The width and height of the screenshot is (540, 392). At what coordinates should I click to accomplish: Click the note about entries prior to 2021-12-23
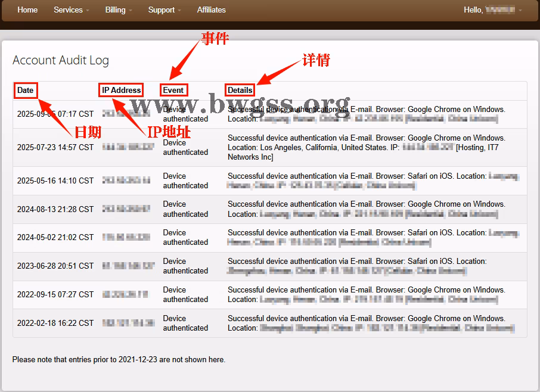click(119, 359)
